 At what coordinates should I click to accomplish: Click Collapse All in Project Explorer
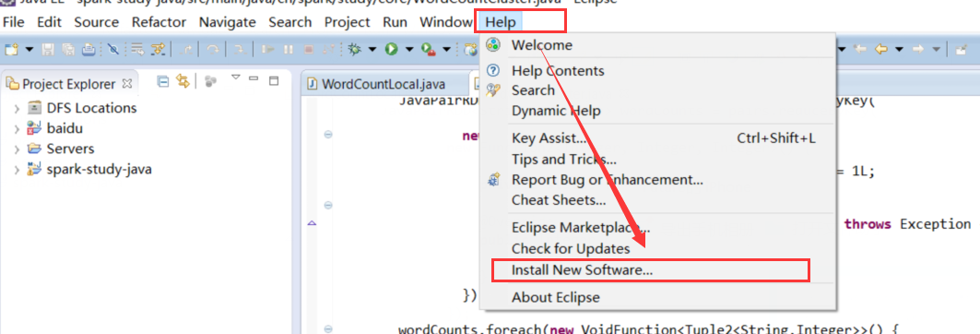tap(163, 80)
